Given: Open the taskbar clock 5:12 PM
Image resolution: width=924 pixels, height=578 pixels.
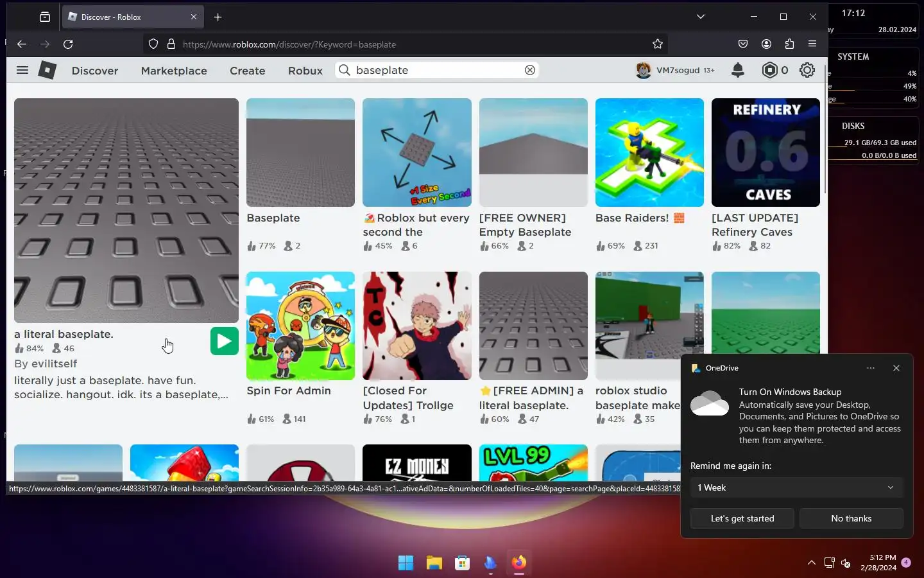Looking at the screenshot, I should 878,563.
